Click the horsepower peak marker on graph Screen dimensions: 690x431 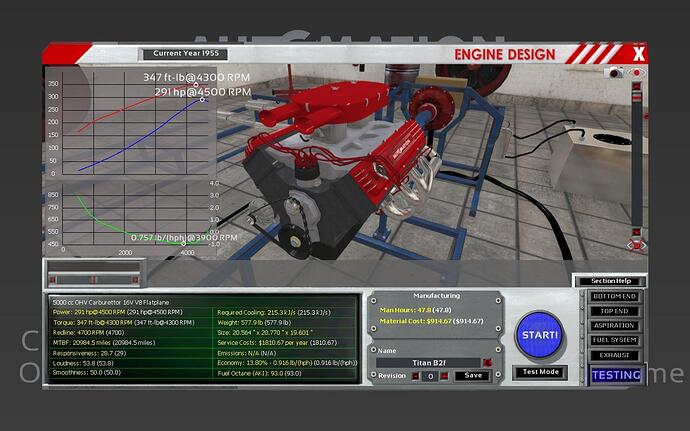[202, 99]
